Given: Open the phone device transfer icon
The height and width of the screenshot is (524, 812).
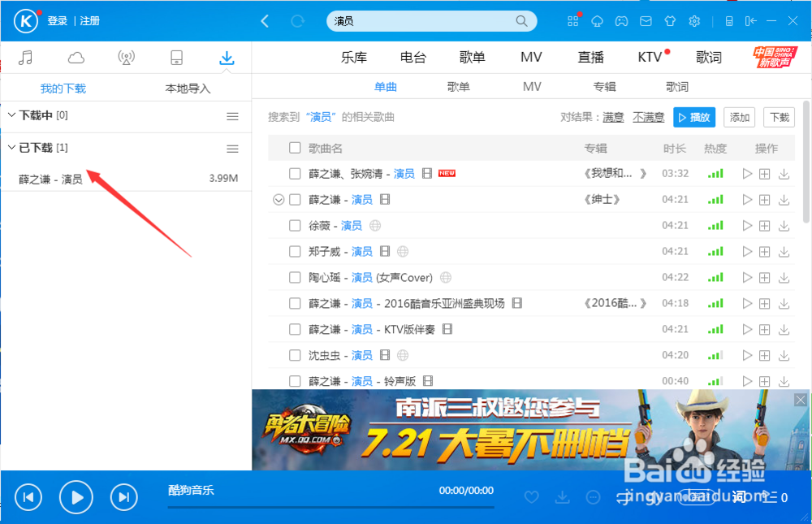Looking at the screenshot, I should pos(176,57).
